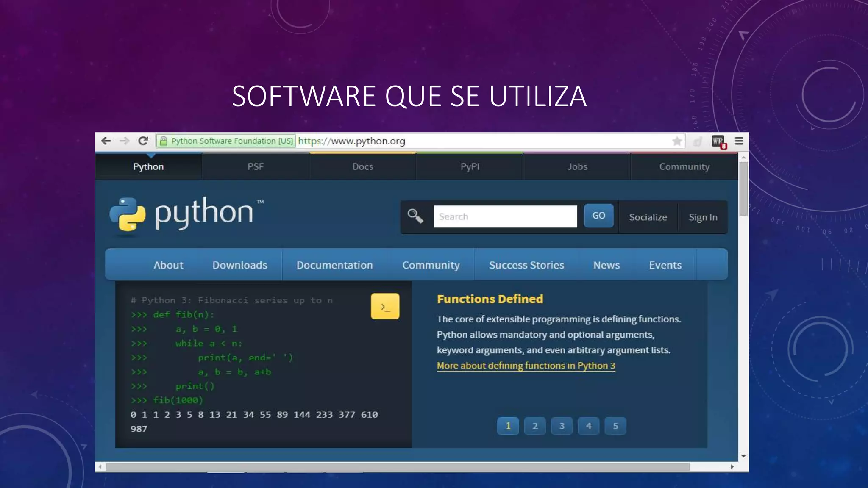Switch to the Jobs tab
This screenshot has width=868, height=488.
[577, 166]
